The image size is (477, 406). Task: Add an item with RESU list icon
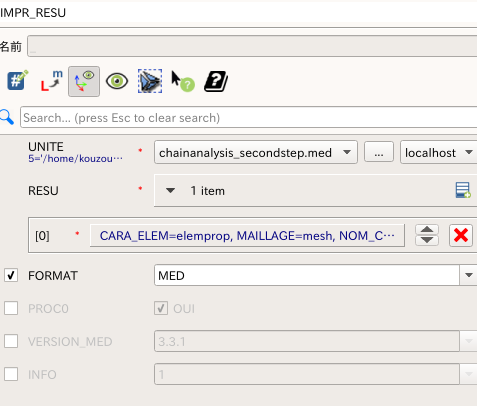point(463,190)
